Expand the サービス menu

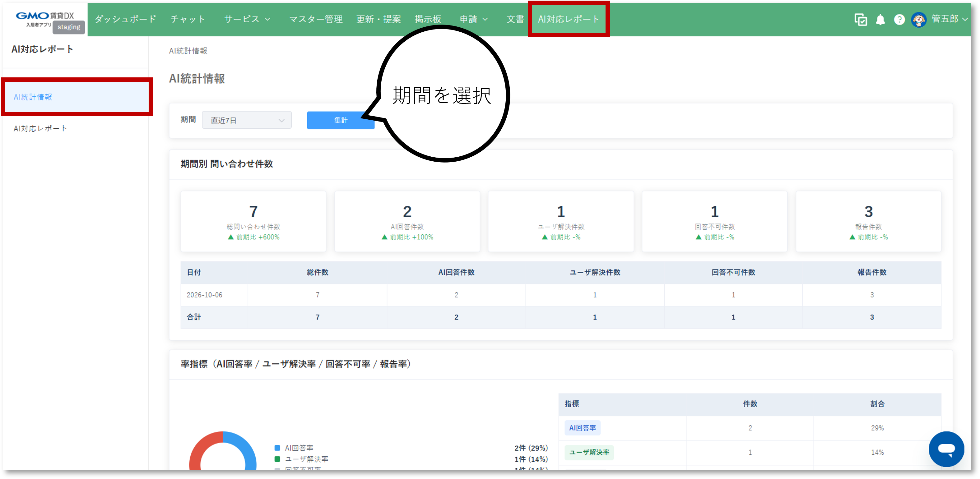pos(247,19)
